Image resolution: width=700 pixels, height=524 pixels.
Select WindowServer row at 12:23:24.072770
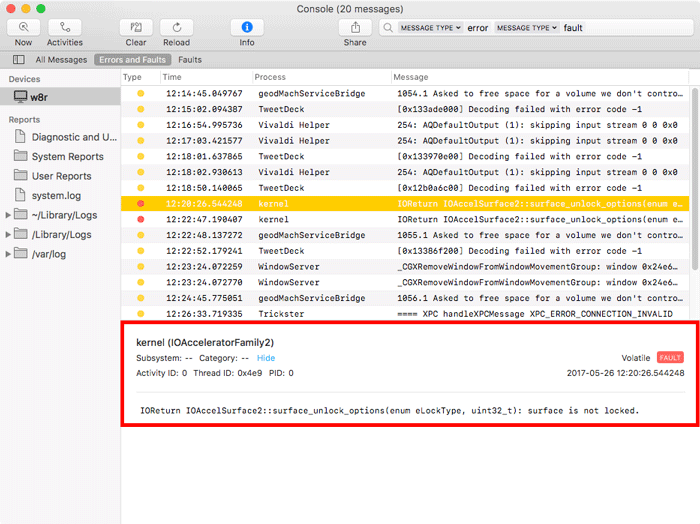405,282
